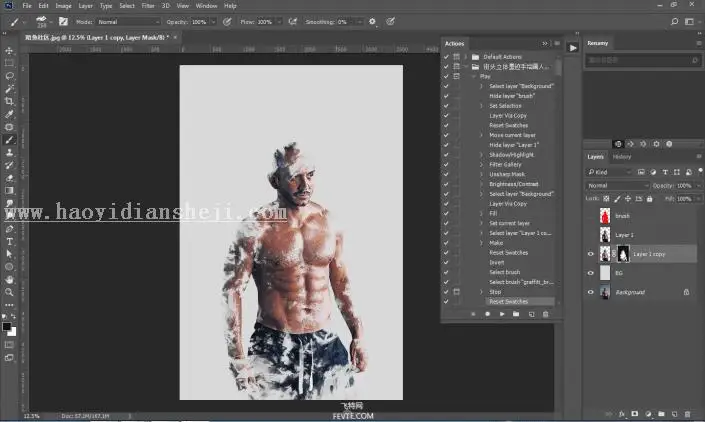Expand the Move current layer step

coord(481,135)
